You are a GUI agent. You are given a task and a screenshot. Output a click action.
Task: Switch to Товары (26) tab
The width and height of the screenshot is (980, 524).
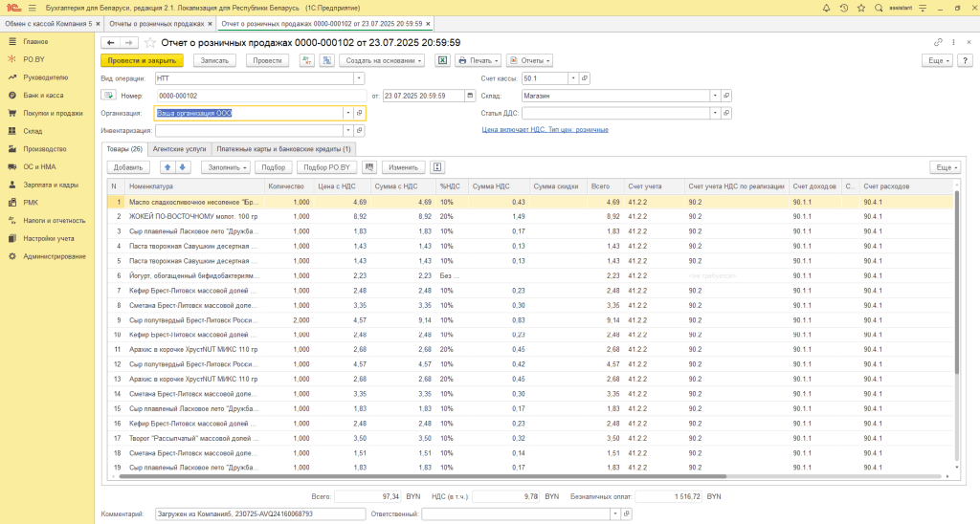click(124, 149)
